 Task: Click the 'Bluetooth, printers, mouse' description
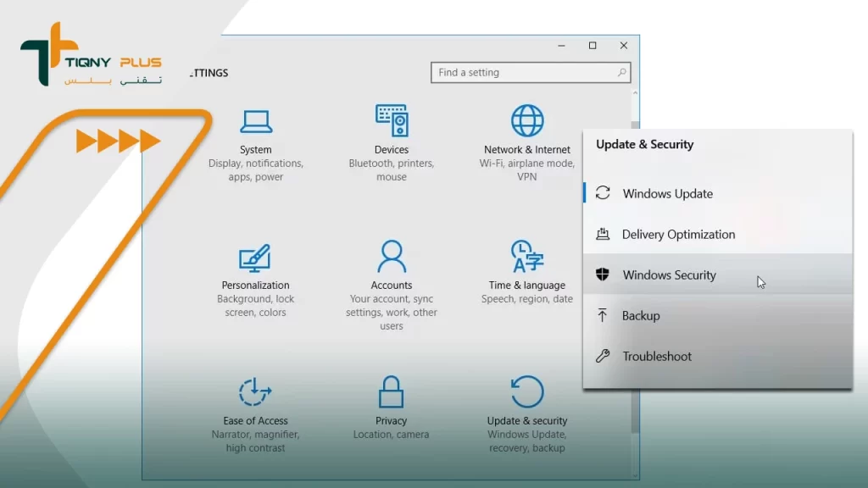392,169
